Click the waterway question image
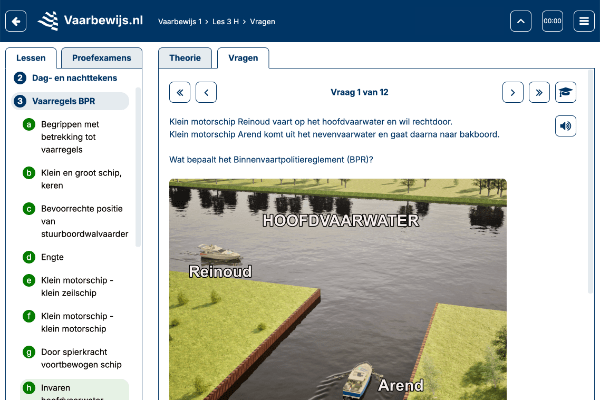This screenshot has width=600, height=400. tap(337, 290)
